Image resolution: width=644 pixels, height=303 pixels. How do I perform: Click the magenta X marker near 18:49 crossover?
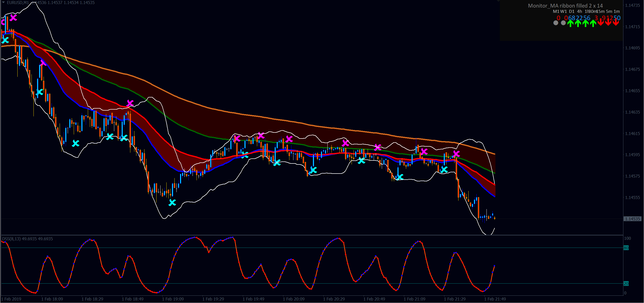pyautogui.click(x=130, y=103)
